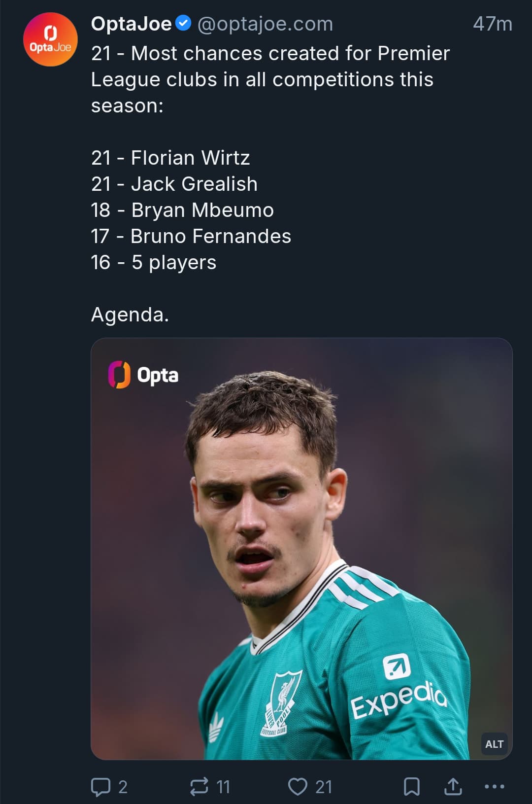Click the OptaJoe display name
The height and width of the screenshot is (804, 532).
(131, 24)
